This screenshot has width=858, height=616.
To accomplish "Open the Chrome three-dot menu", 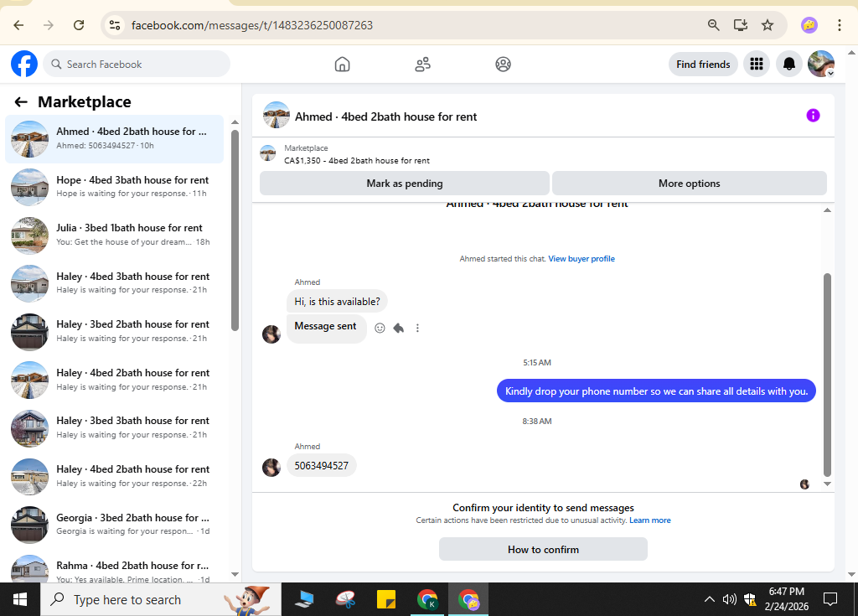I will (x=839, y=25).
